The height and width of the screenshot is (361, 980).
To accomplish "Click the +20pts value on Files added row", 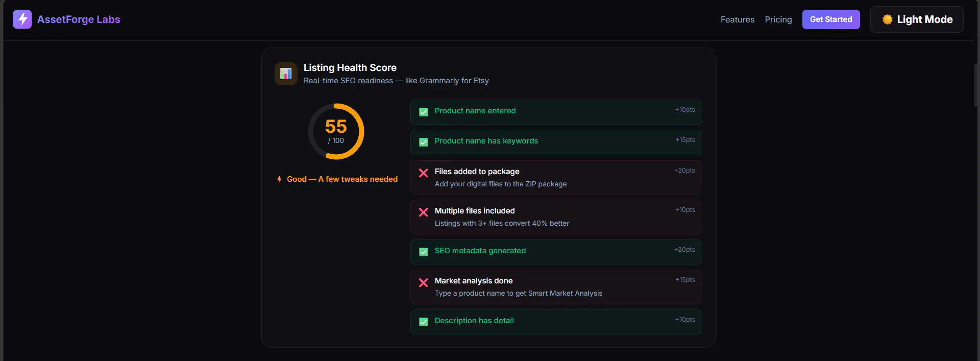I will pos(684,171).
